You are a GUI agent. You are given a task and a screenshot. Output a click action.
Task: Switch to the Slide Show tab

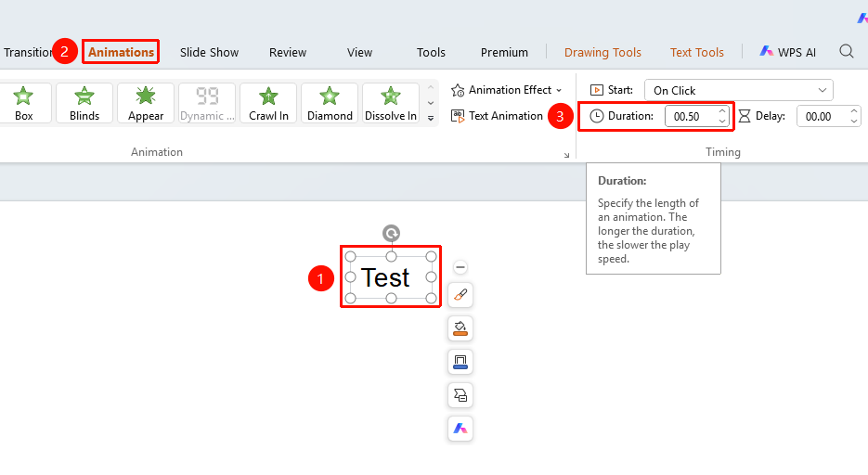point(209,53)
